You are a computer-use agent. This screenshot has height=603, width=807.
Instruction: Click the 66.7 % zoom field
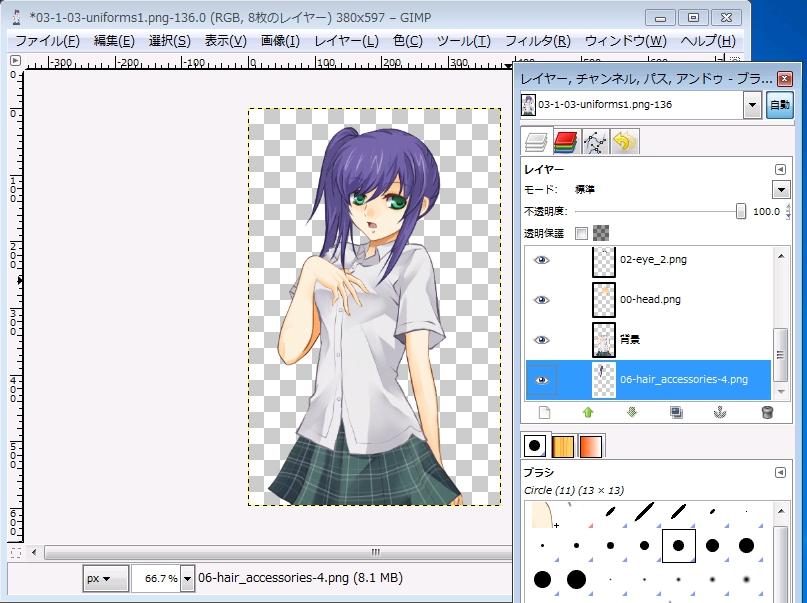[x=156, y=579]
